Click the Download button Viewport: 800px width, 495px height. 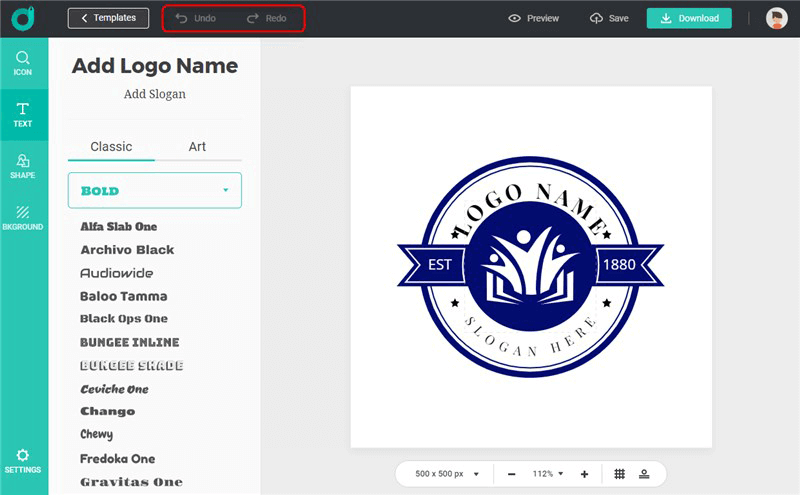[x=689, y=18]
